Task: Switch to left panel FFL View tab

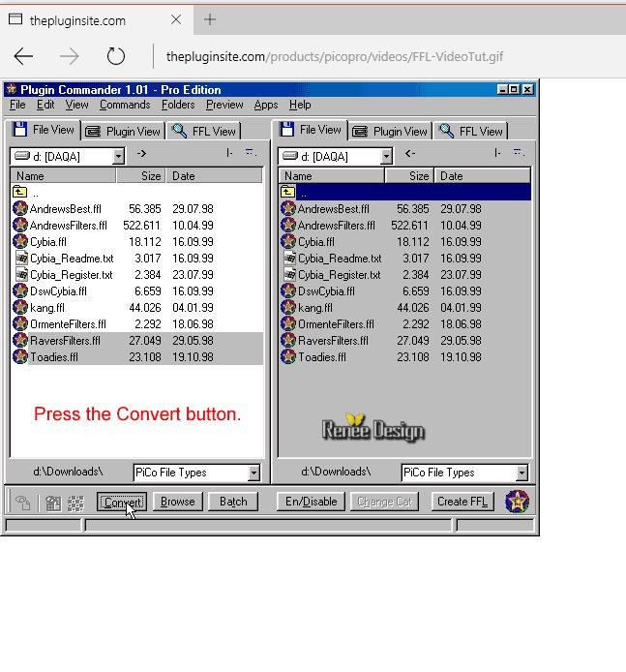Action: [204, 131]
